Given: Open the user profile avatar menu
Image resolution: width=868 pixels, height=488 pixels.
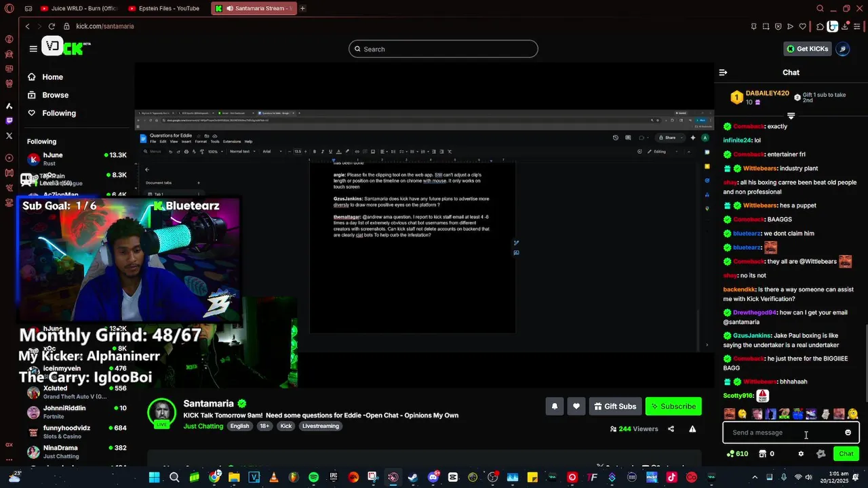Looking at the screenshot, I should tap(843, 49).
